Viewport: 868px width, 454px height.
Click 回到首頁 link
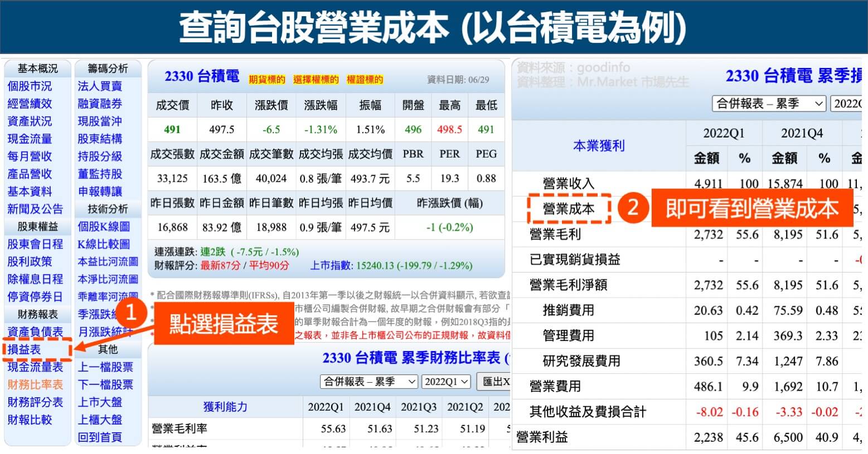pos(100,437)
